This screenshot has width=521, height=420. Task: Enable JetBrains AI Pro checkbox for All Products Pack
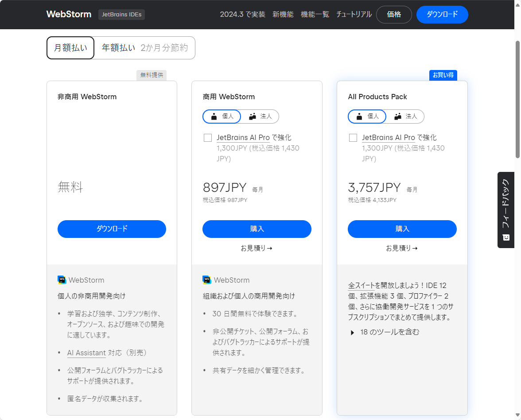[x=353, y=137]
